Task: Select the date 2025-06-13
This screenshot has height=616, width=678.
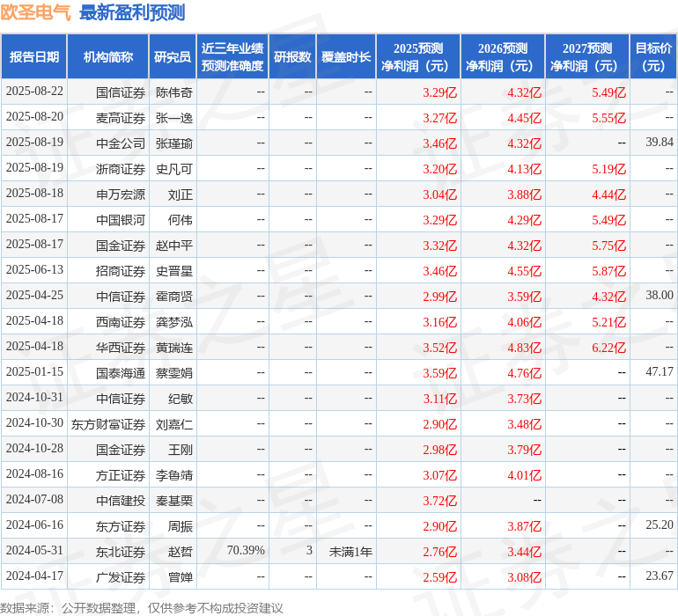Action: tap(34, 270)
